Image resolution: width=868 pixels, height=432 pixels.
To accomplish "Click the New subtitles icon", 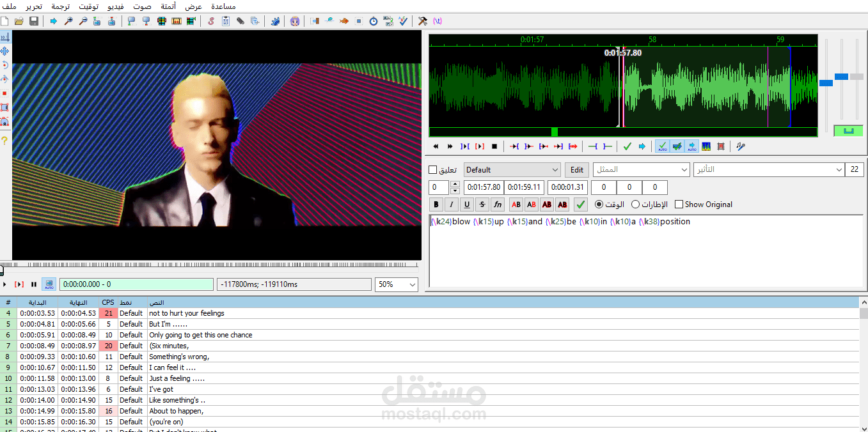I will (x=5, y=21).
